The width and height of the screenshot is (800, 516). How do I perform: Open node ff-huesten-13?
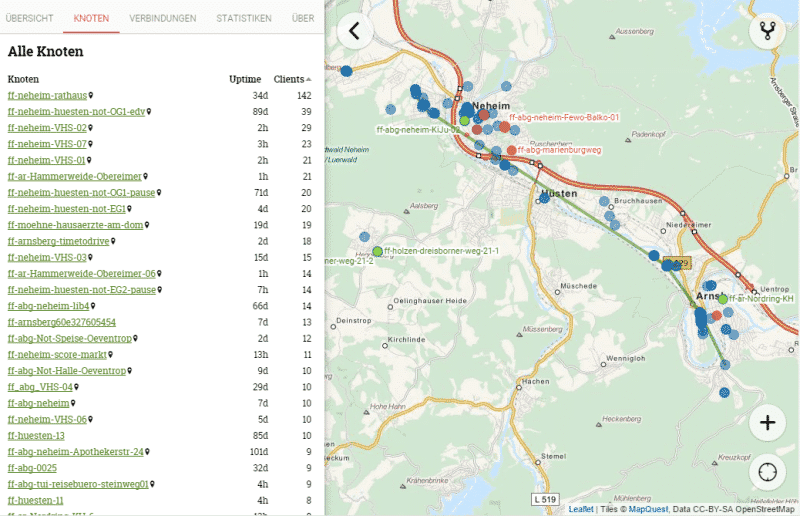click(x=36, y=435)
